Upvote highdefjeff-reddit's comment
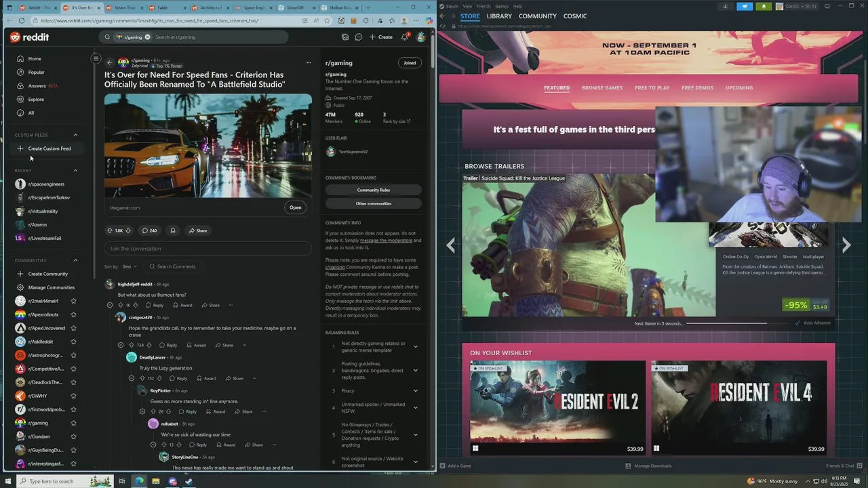The image size is (868, 488). coord(120,305)
